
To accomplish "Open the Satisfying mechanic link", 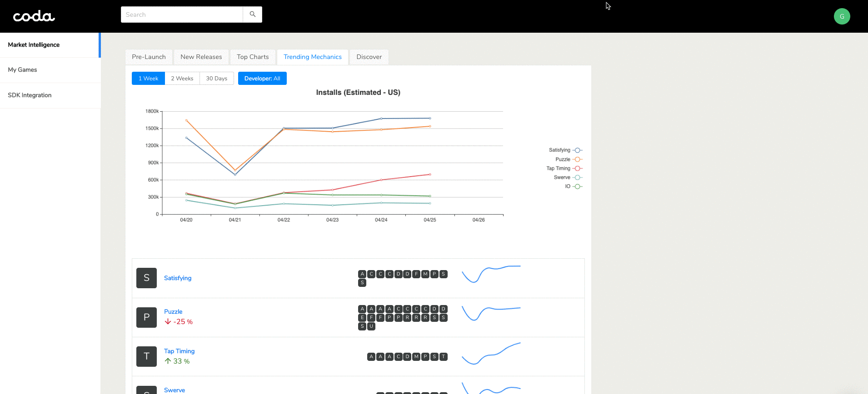I will click(178, 278).
